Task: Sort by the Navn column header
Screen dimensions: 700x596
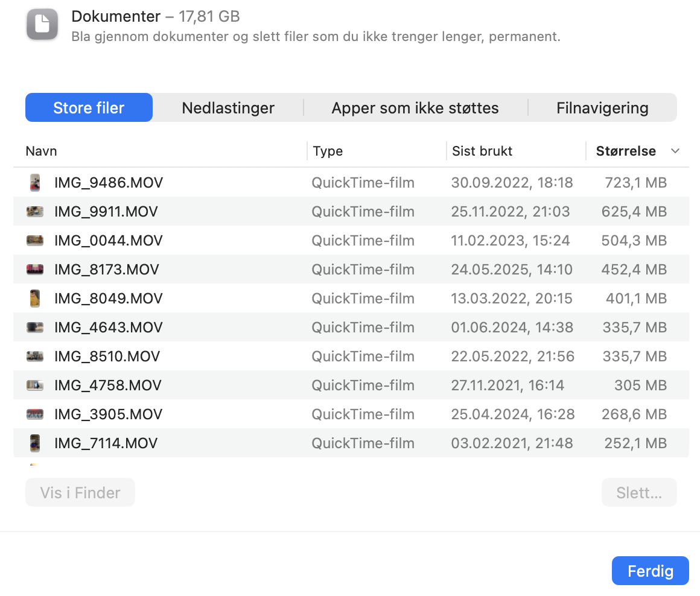Action: (42, 151)
